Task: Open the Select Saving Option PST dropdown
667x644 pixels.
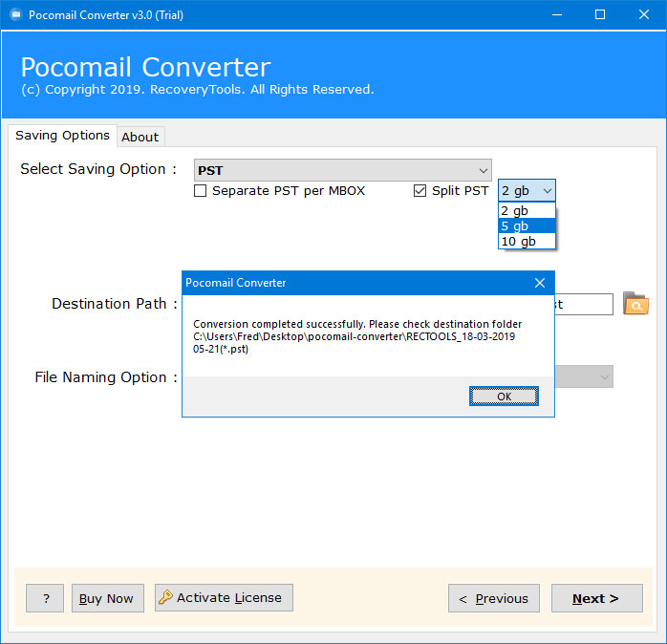Action: tap(343, 170)
